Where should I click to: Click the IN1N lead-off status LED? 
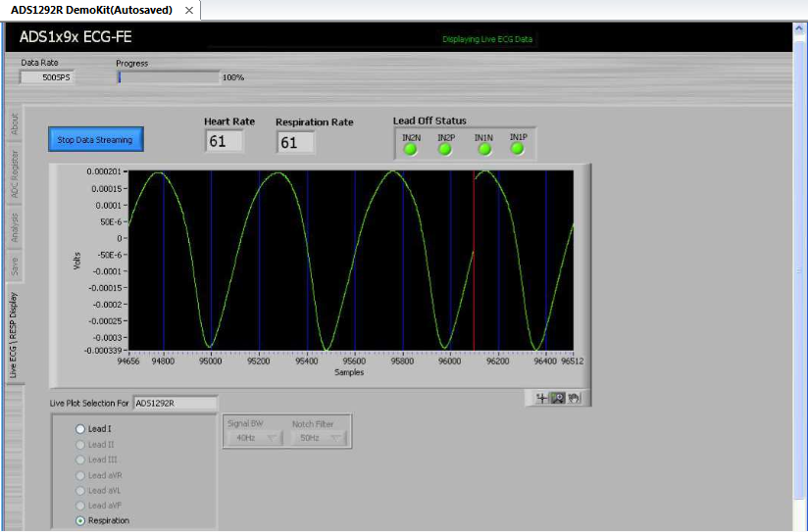pyautogui.click(x=484, y=149)
